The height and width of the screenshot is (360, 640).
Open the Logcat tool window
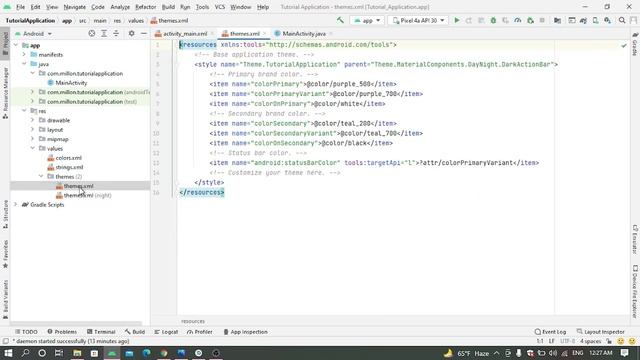click(166, 332)
